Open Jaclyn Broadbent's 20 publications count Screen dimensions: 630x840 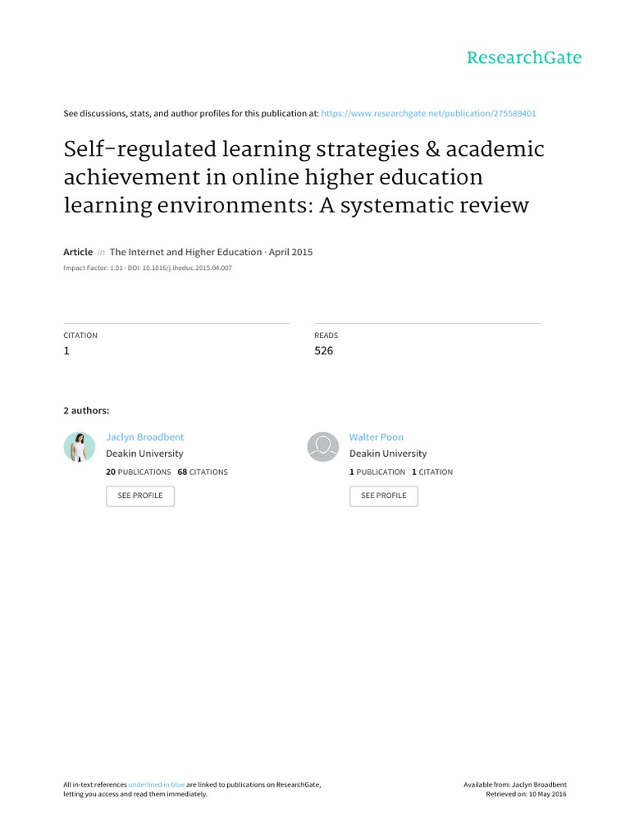tap(139, 472)
